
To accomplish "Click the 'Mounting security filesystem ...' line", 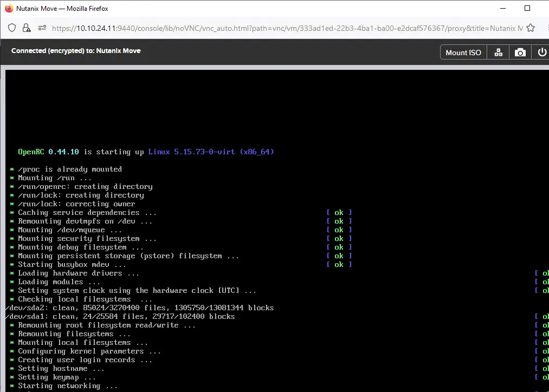I will click(x=87, y=238).
